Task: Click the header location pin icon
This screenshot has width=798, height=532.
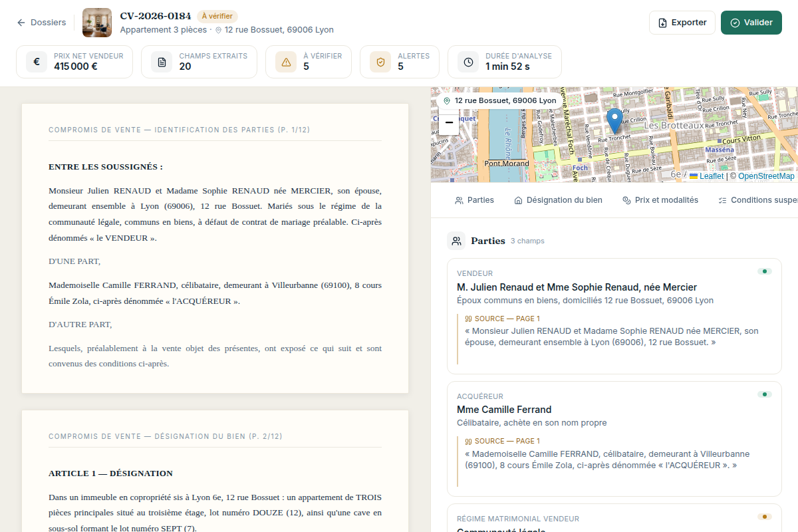Action: point(218,30)
